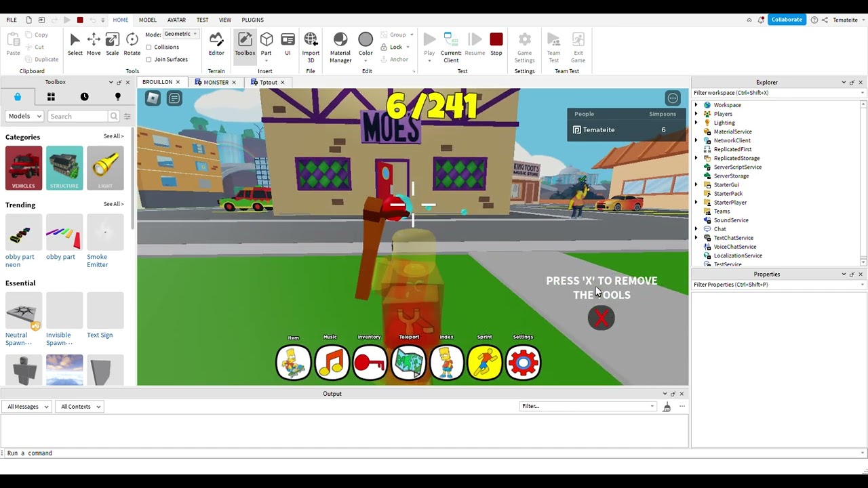Screen dimensions: 868x488
Task: Switch to the MONSTER script tab
Action: click(216, 82)
